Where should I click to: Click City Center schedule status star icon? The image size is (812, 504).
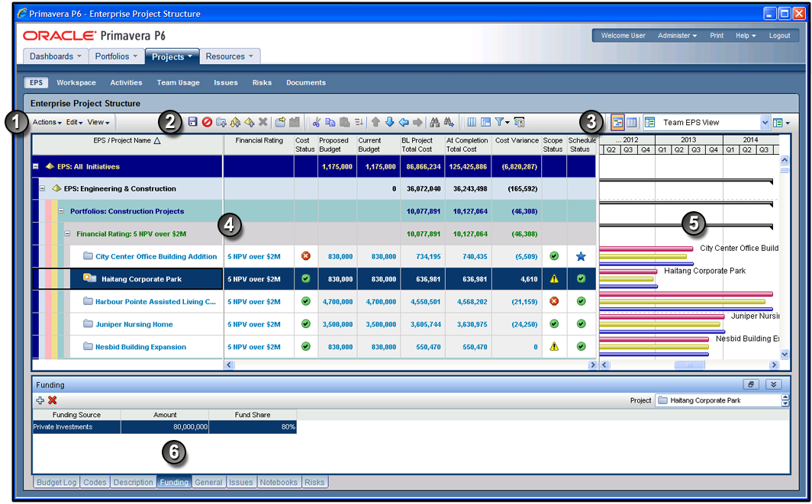pos(581,256)
